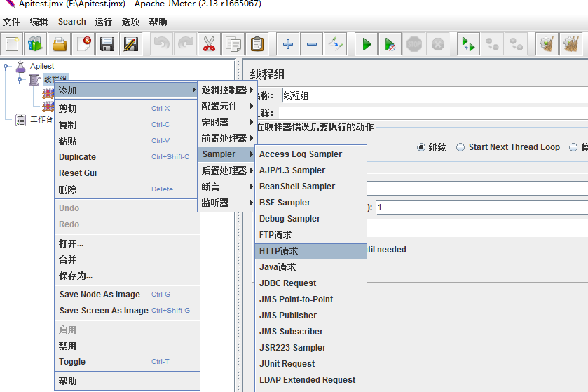Choose FTP请求 entry
The height and width of the screenshot is (392, 588).
click(310, 235)
